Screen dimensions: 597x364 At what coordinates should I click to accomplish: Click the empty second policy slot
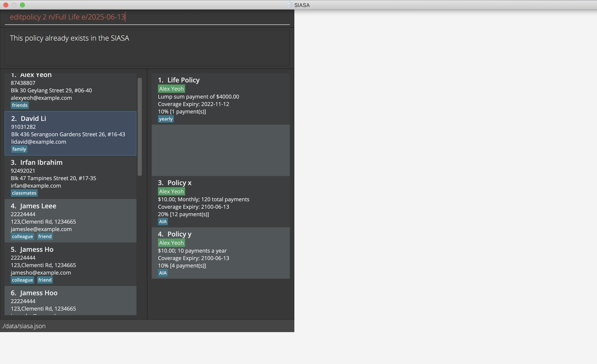pyautogui.click(x=221, y=150)
